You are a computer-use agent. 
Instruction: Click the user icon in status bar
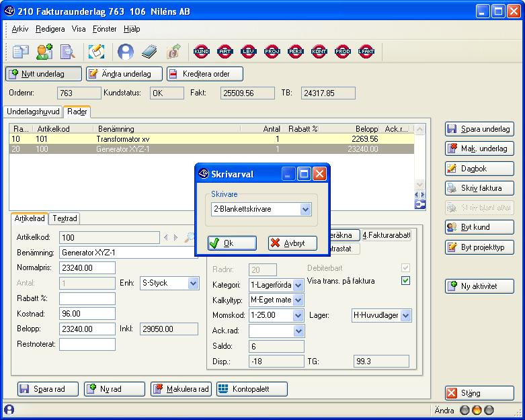click(9, 410)
